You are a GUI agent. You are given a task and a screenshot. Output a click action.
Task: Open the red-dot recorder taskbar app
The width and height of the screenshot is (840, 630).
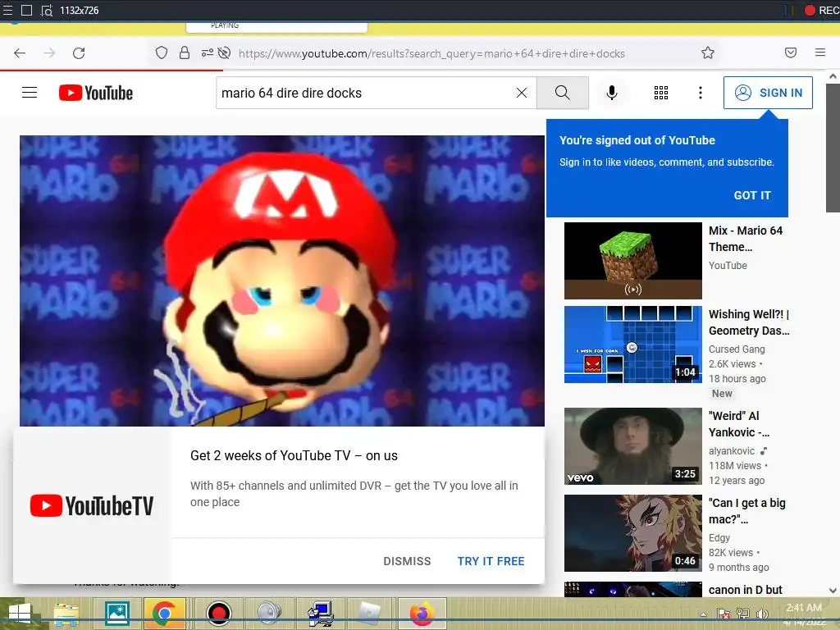coord(218,614)
